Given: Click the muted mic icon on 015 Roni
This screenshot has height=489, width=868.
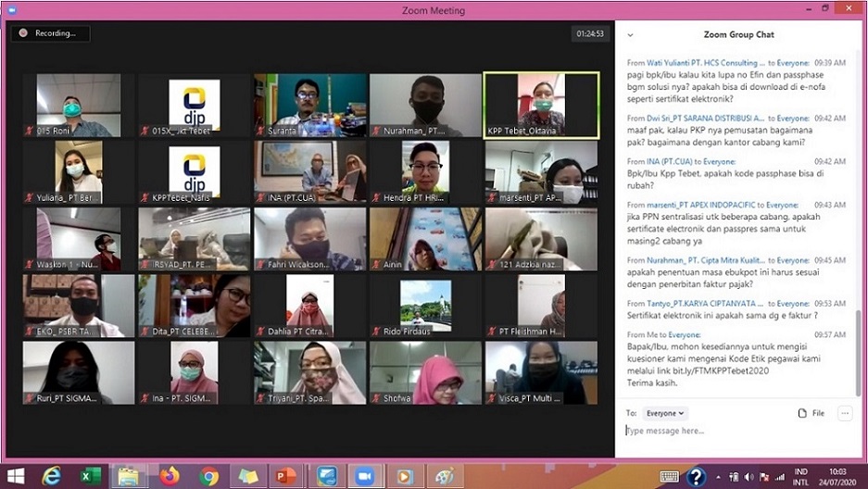Looking at the screenshot, I should tap(29, 131).
